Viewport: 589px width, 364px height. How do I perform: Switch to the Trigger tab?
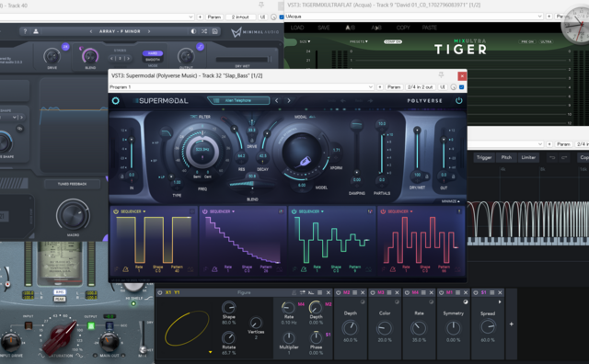484,157
